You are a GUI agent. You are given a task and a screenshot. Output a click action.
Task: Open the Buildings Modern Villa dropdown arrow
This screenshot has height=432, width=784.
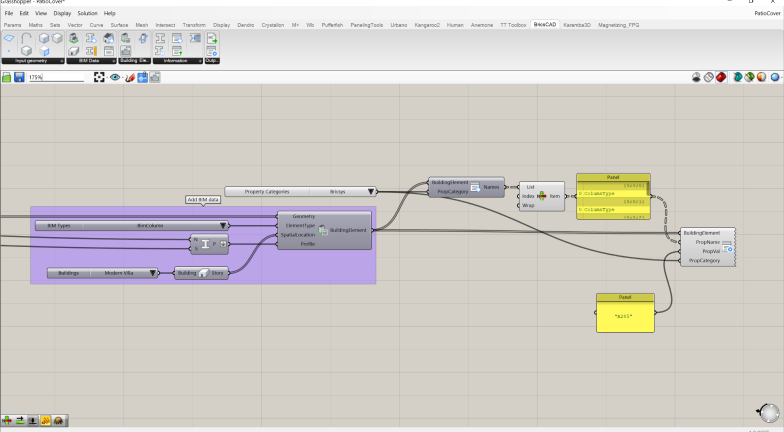[152, 273]
